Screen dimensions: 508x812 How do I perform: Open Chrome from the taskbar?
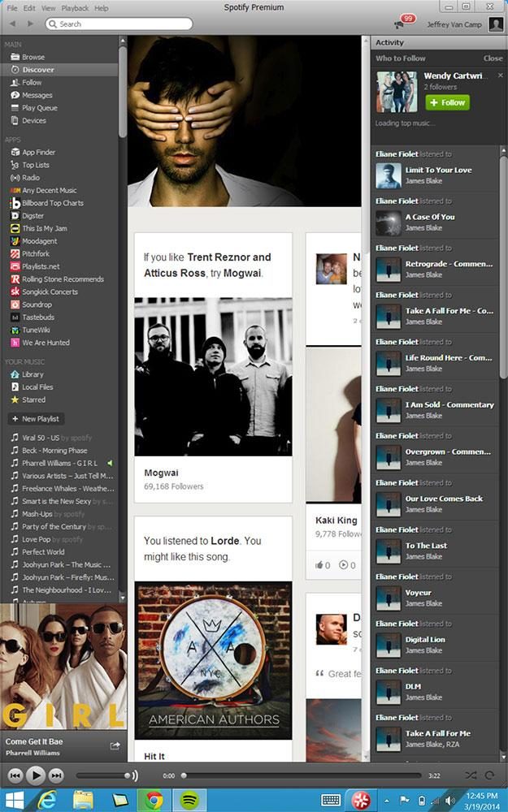[154, 800]
